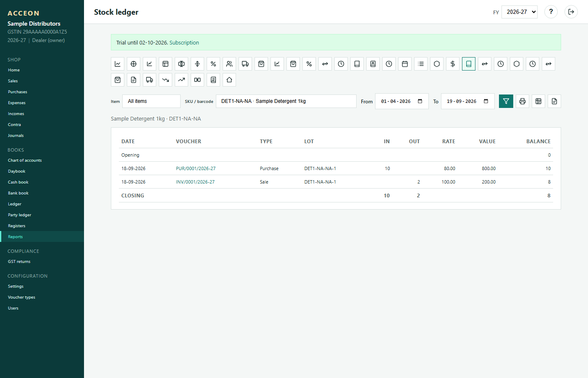Click the 800.00 value cell
The image size is (588, 378).
(489, 168)
